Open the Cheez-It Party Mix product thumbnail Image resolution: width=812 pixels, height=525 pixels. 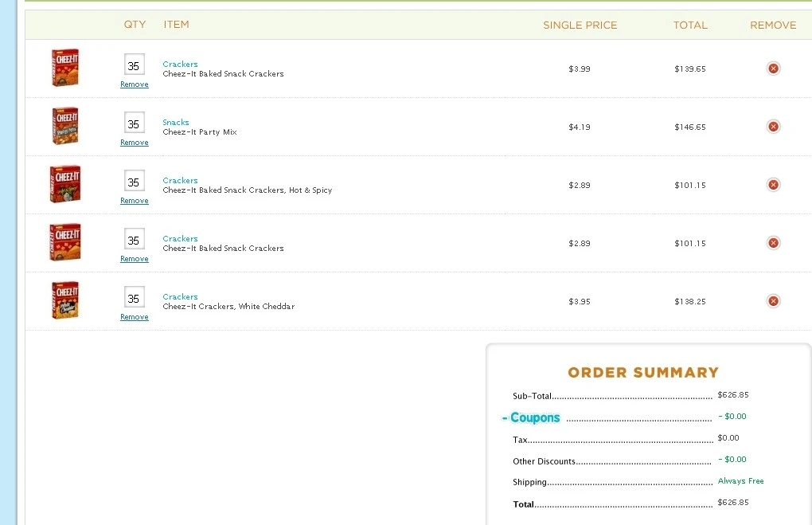click(x=65, y=126)
